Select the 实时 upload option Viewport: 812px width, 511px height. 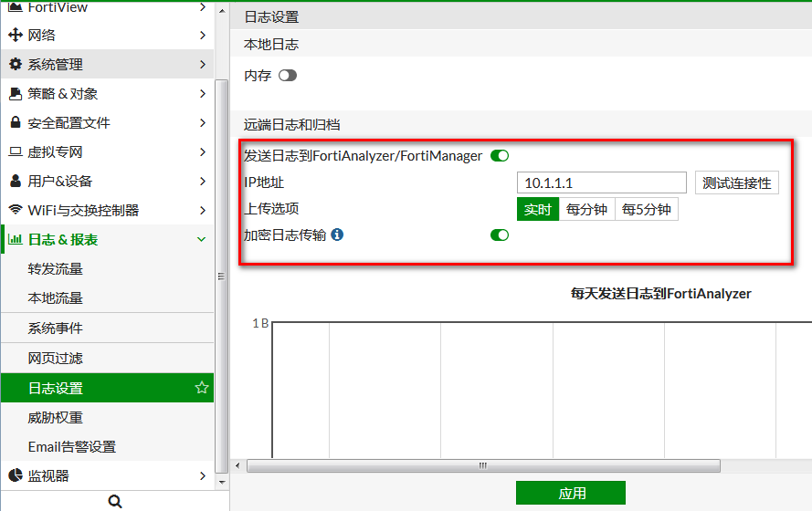tap(538, 210)
